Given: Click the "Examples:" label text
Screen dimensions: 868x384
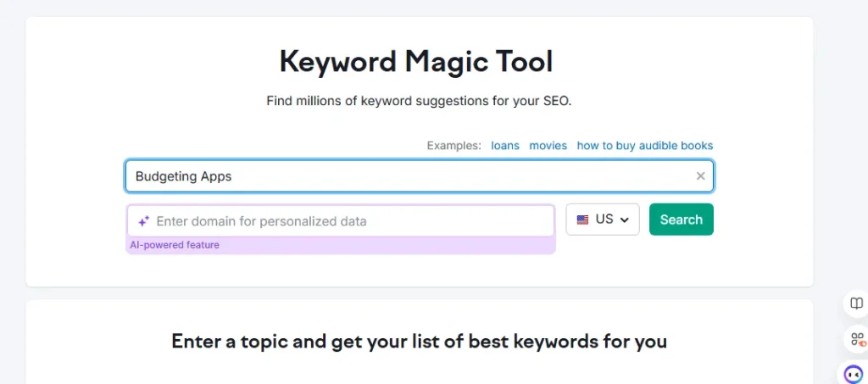Looking at the screenshot, I should pyautogui.click(x=454, y=146).
